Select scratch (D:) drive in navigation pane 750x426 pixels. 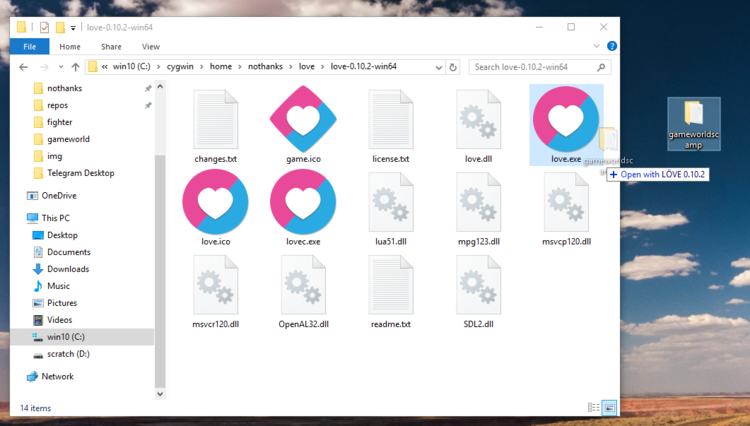(x=68, y=354)
